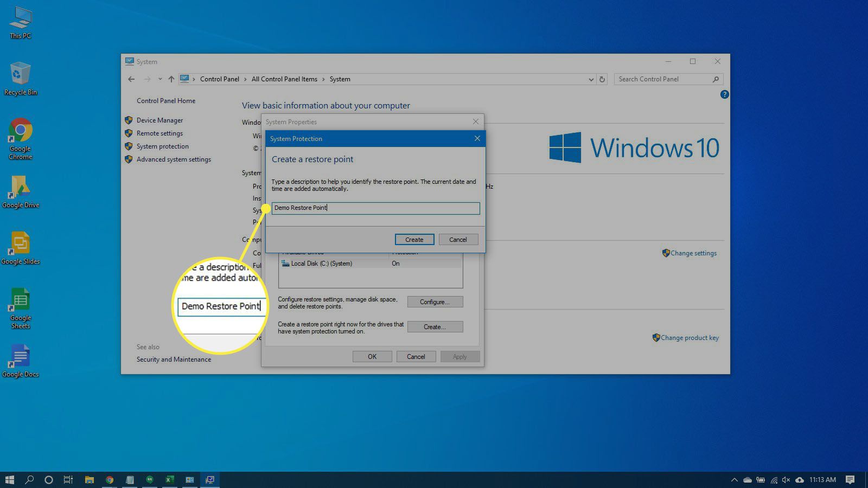This screenshot has width=868, height=488.
Task: Switch to Chrome in the taskbar
Action: pyautogui.click(x=110, y=479)
